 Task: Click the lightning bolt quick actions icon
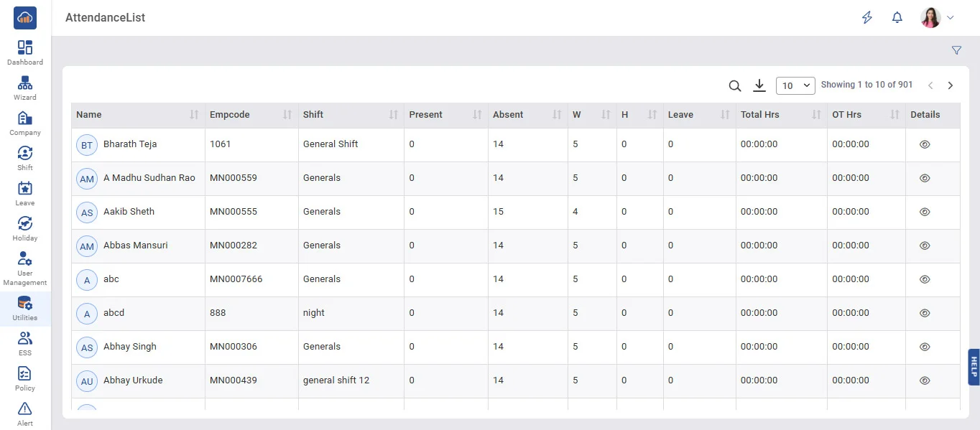point(867,18)
